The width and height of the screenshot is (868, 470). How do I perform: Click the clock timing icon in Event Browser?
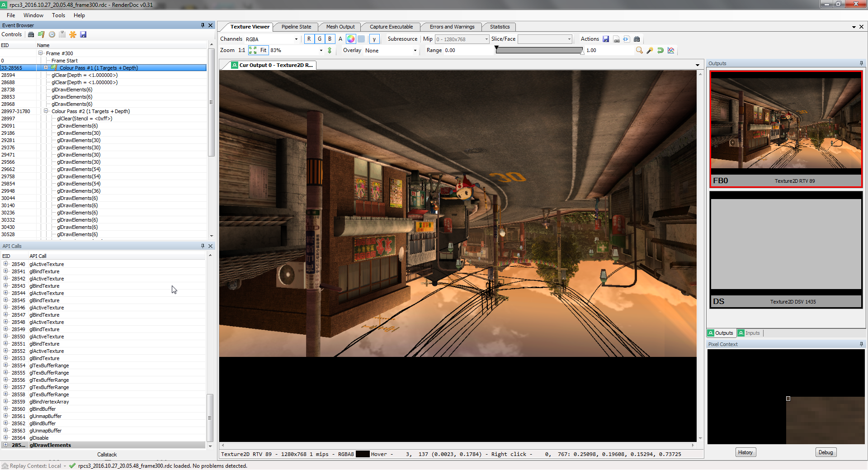point(52,34)
